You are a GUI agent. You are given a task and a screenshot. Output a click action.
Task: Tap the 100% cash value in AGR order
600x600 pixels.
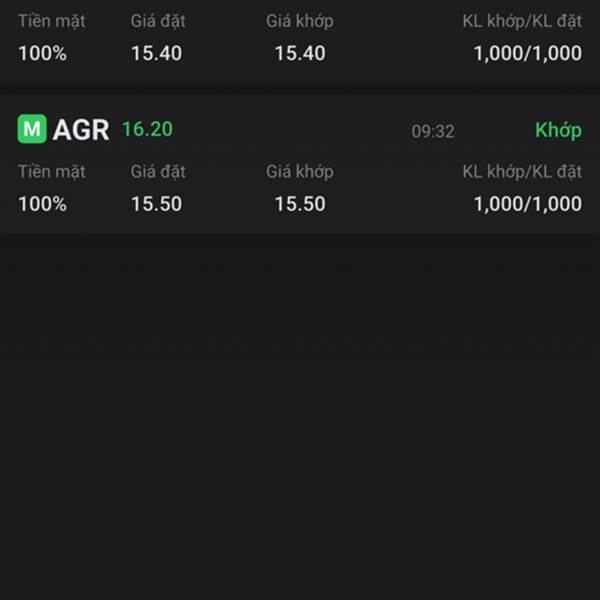(x=42, y=204)
